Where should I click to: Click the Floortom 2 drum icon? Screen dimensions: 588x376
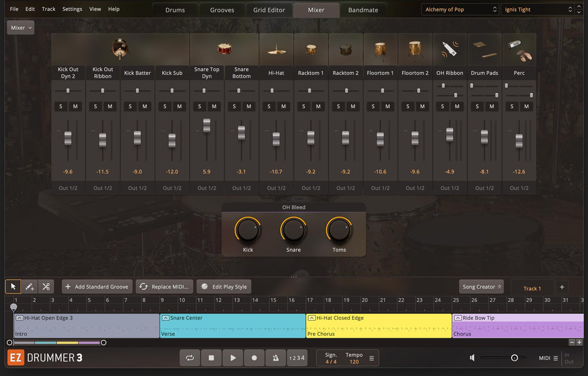pyautogui.click(x=415, y=49)
